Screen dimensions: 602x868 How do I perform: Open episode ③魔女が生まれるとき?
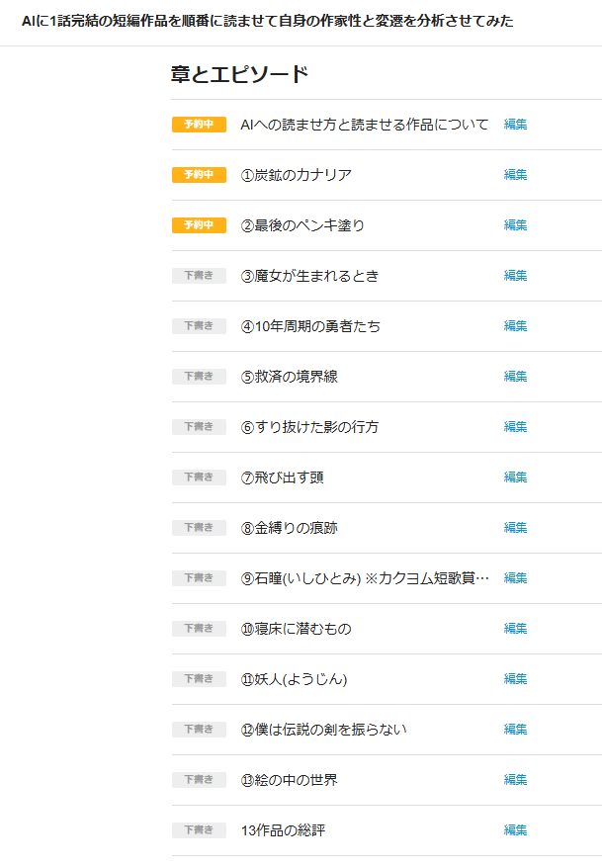[309, 276]
